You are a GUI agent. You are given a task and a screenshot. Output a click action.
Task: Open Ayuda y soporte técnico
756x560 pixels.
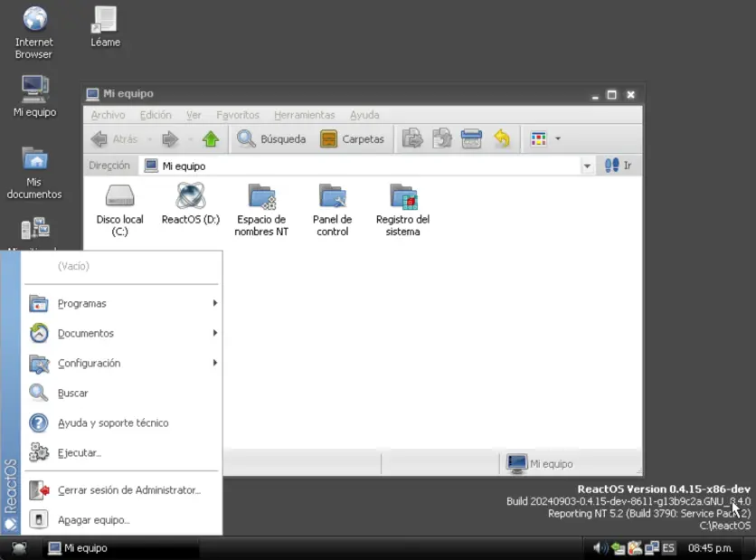point(123,423)
